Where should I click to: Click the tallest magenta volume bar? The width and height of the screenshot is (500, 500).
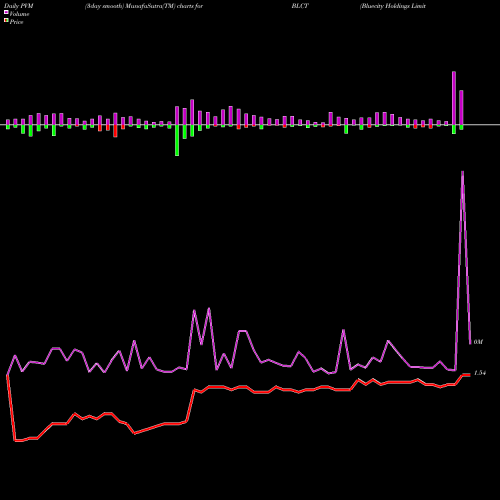[x=454, y=98]
